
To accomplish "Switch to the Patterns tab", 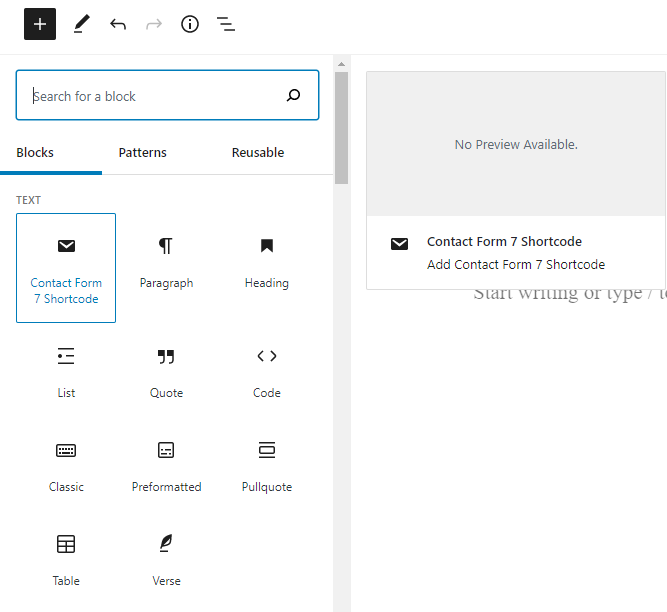I will 142,153.
